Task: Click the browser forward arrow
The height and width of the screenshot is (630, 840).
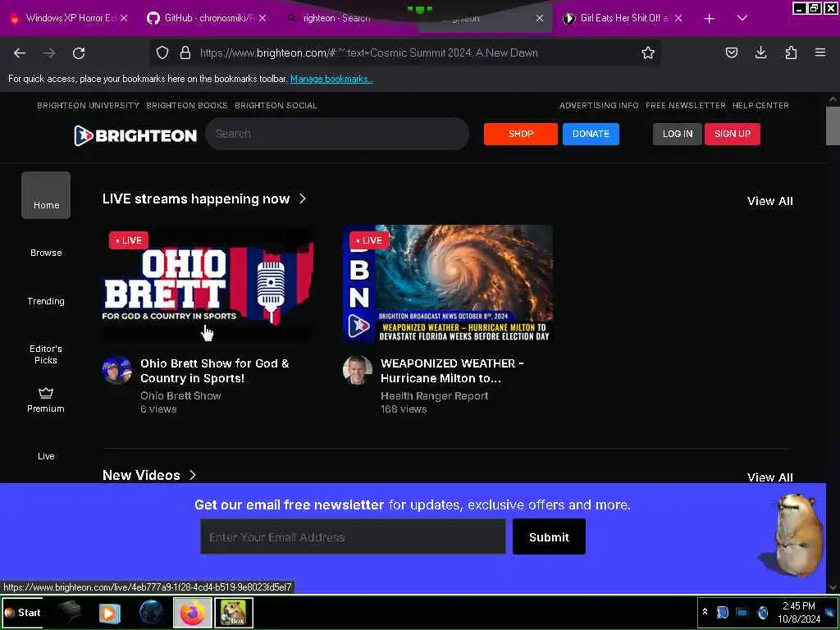Action: 49,53
